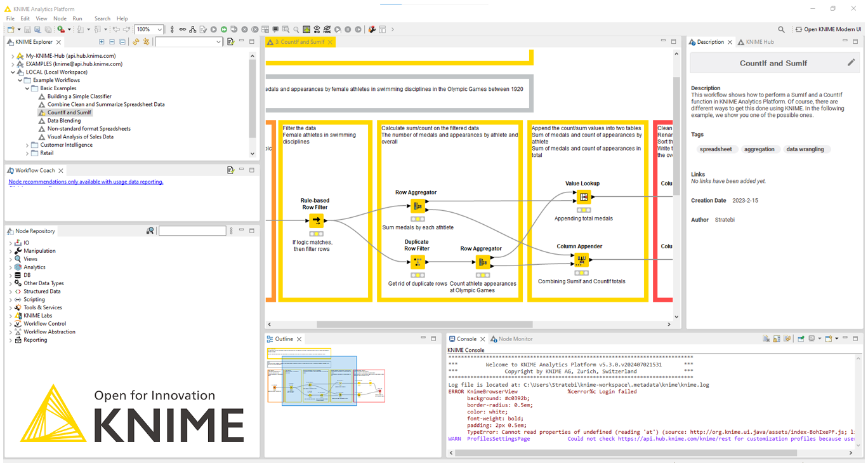Image resolution: width=868 pixels, height=463 pixels.
Task: Click the Refresh icon in KNIME Explorer
Action: tap(136, 42)
